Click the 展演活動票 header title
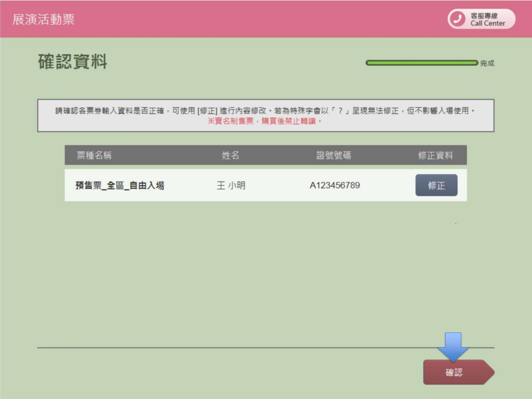This screenshot has height=399, width=532. click(44, 19)
